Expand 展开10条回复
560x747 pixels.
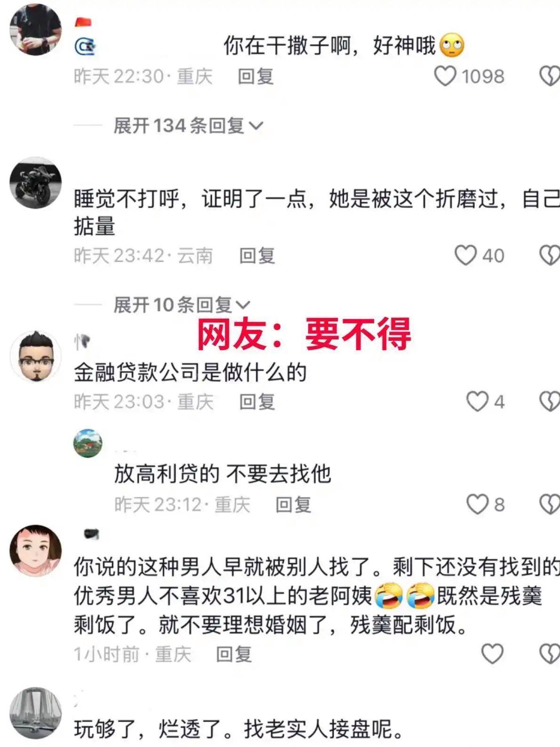(x=181, y=305)
